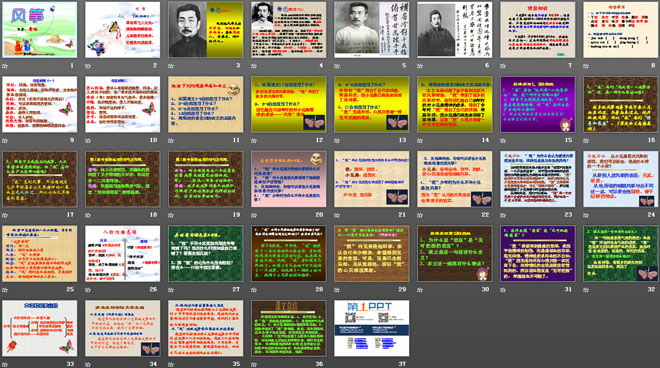The height and width of the screenshot is (368, 660).
Task: Open slide 5 with calligraphy portrait
Action: [x=372, y=29]
